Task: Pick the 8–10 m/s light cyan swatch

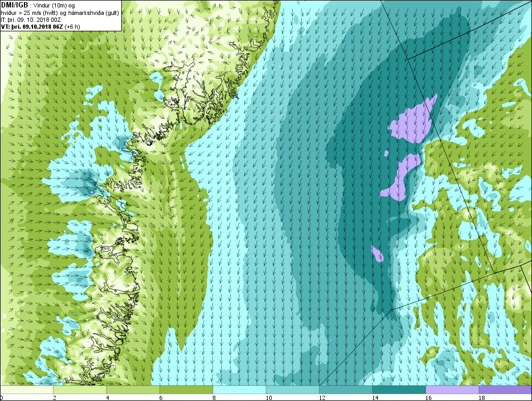Action: pyautogui.click(x=239, y=390)
